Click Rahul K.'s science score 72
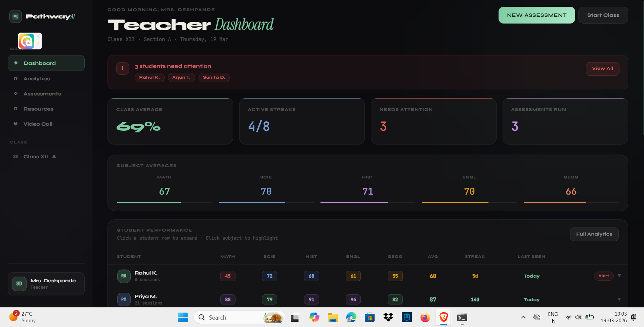This screenshot has height=327, width=644. (269, 276)
